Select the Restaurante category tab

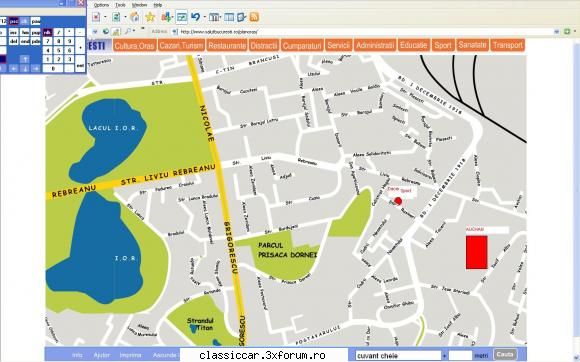point(227,45)
